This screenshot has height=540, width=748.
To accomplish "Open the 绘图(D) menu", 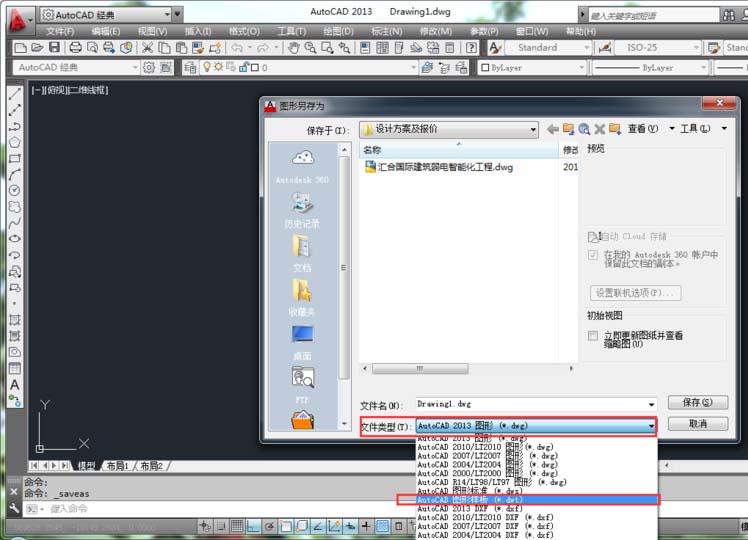I will (x=338, y=31).
